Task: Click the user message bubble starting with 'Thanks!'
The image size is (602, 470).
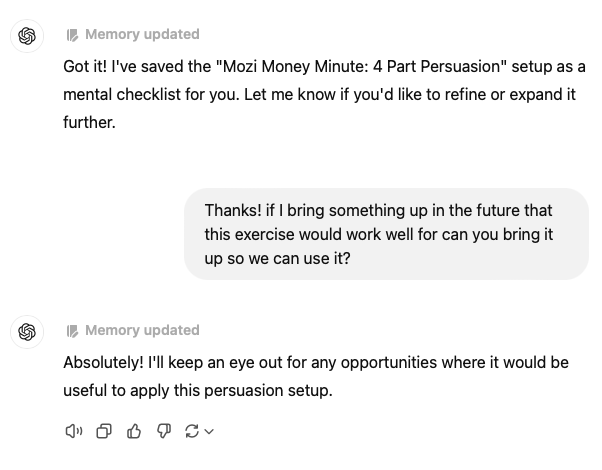Action: [386, 234]
